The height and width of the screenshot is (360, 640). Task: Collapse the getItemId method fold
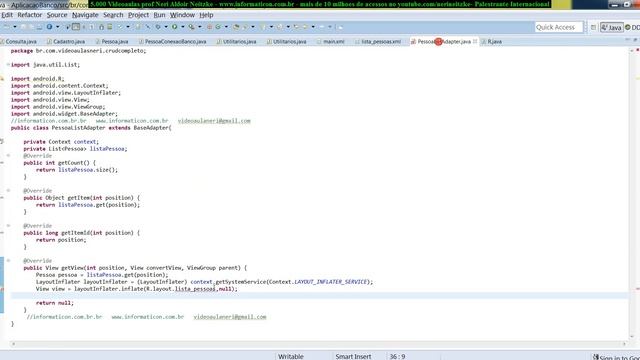8,226
